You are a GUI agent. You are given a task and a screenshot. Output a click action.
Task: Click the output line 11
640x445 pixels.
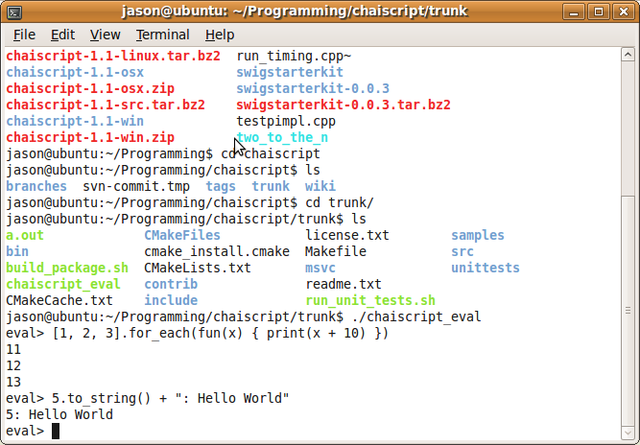click(x=13, y=349)
